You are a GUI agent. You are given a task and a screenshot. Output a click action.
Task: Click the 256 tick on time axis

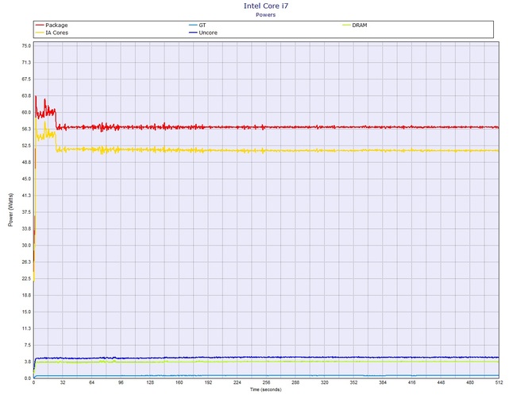[266, 382]
